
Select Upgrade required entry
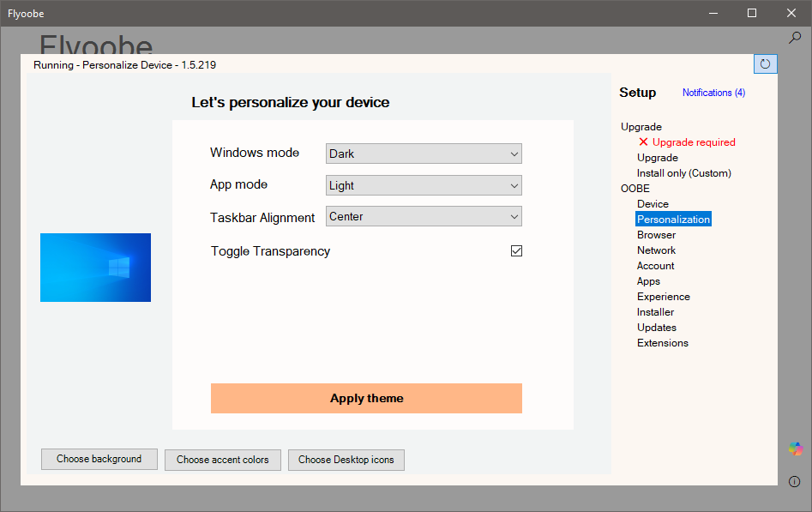694,142
